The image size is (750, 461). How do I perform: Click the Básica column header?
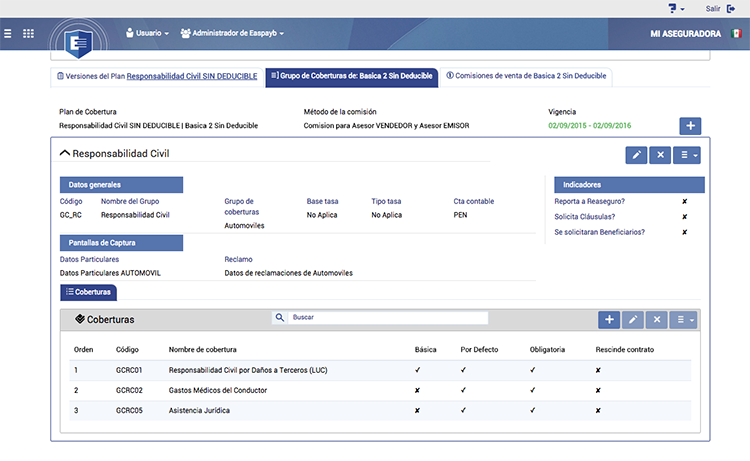pyautogui.click(x=425, y=350)
